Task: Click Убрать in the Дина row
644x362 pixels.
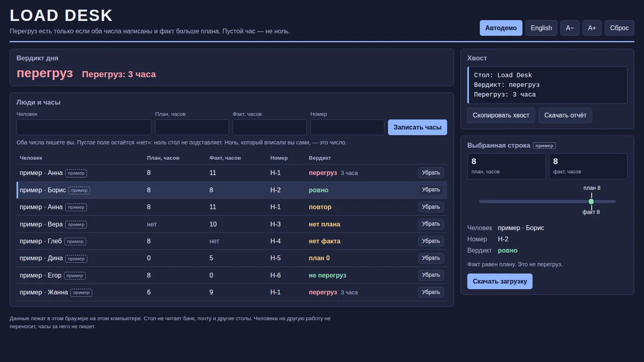Action: [x=431, y=258]
